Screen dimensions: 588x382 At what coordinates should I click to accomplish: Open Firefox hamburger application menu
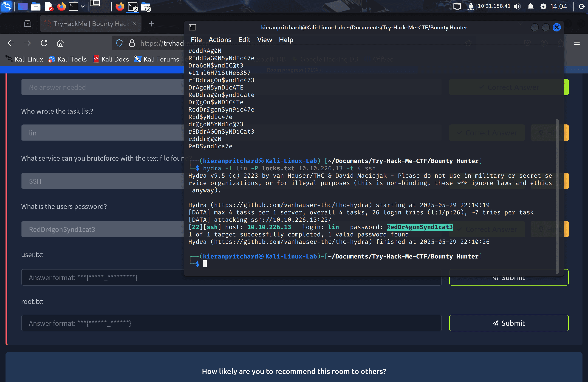(577, 43)
